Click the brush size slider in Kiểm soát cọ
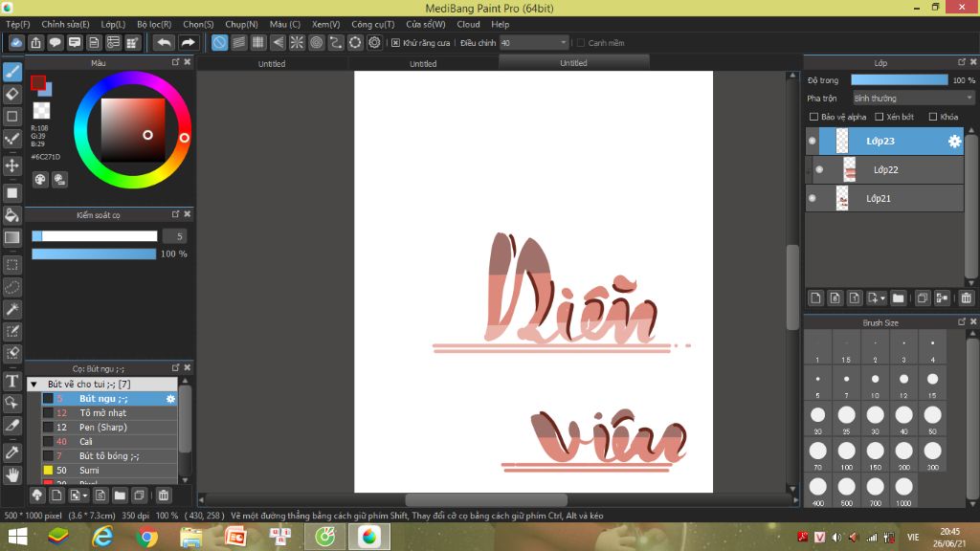The image size is (980, 551). (x=95, y=236)
